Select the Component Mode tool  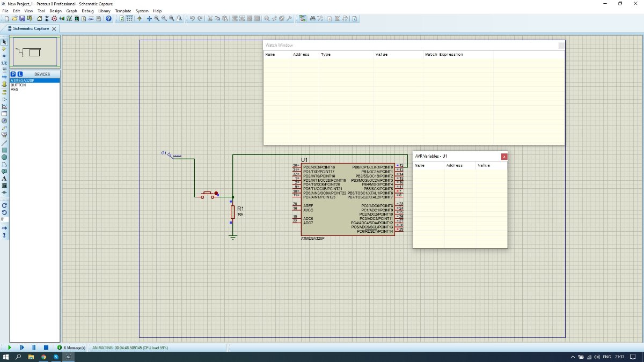(4, 49)
